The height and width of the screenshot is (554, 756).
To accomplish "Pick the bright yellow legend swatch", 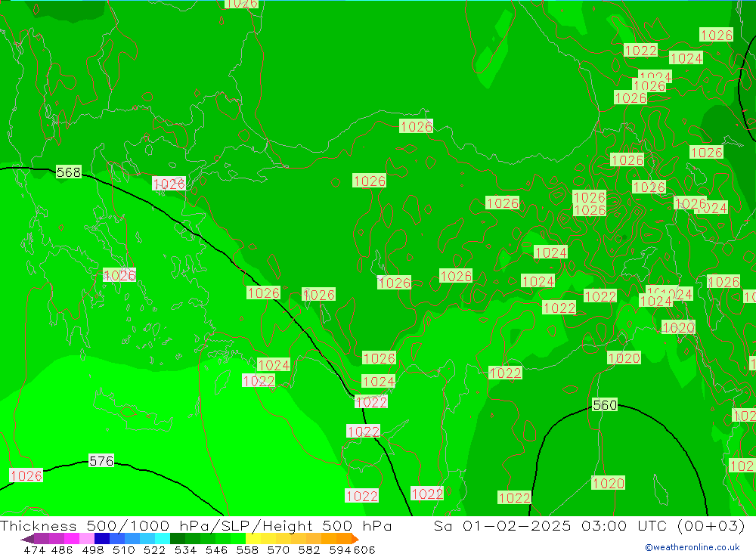I will click(253, 539).
